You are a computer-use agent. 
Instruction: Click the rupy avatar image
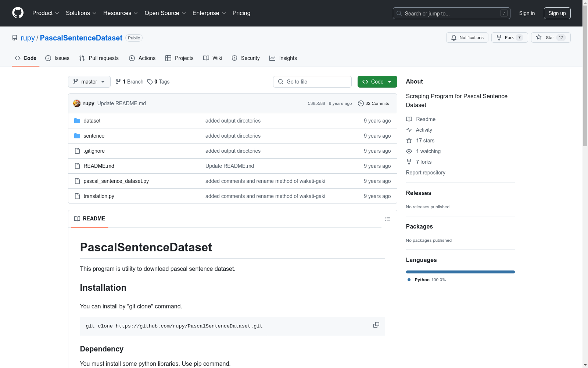(77, 103)
